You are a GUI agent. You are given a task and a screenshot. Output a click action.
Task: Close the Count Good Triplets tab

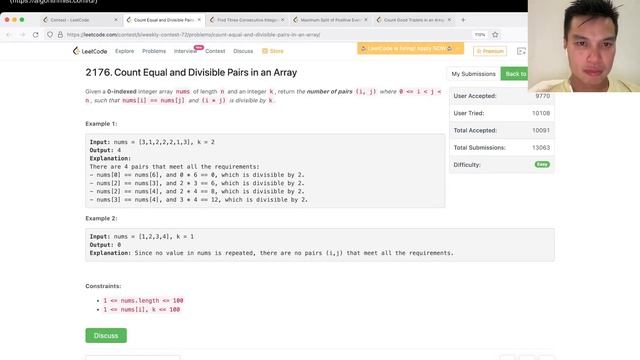[449, 20]
